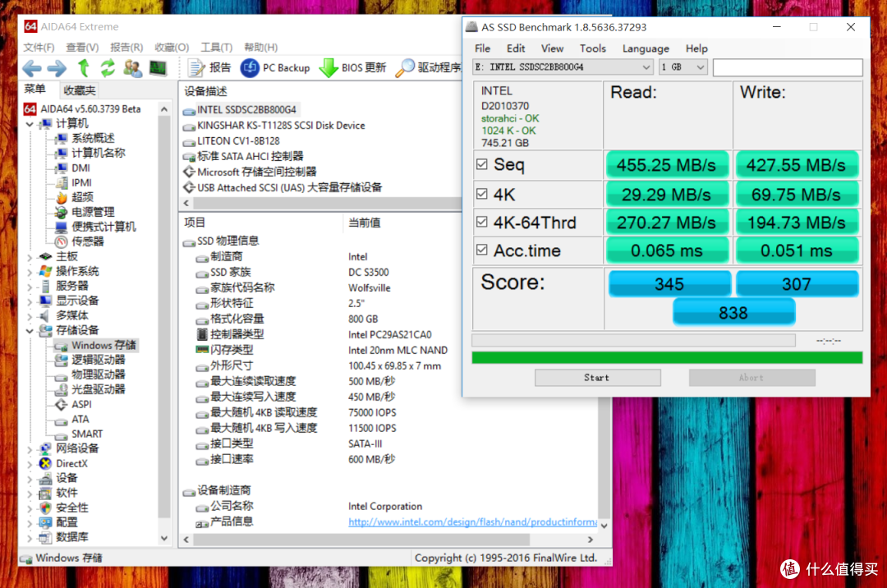Open the Intel product information link

point(472,521)
